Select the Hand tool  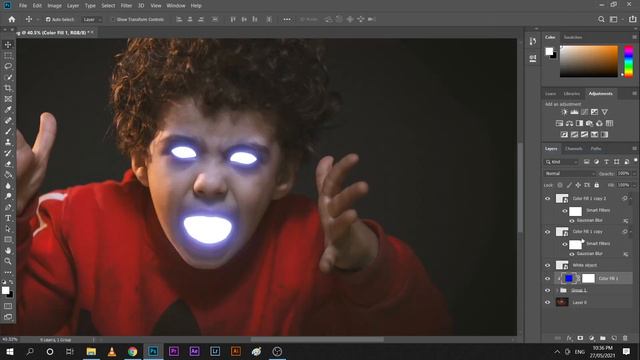click(8, 250)
